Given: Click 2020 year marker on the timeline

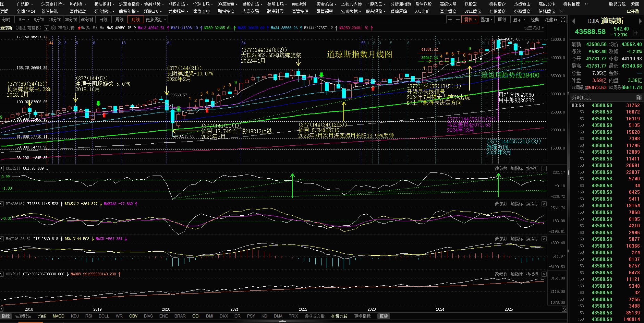Looking at the screenshot, I should click(x=166, y=309).
